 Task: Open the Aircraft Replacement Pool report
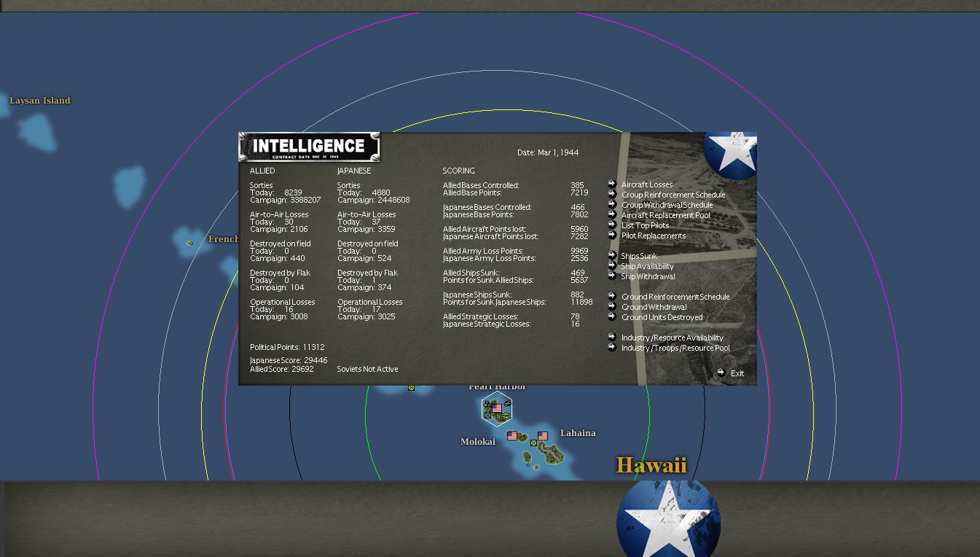point(665,215)
